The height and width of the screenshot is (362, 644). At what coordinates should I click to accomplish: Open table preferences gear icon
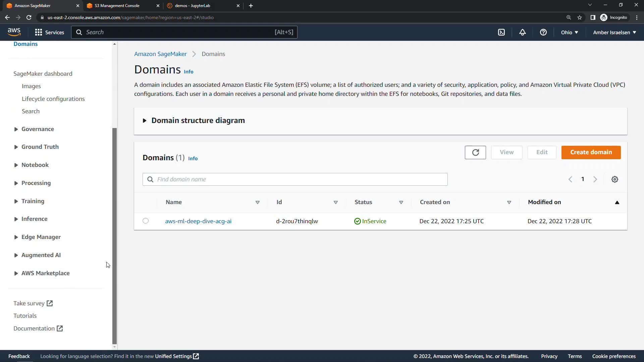[614, 179]
